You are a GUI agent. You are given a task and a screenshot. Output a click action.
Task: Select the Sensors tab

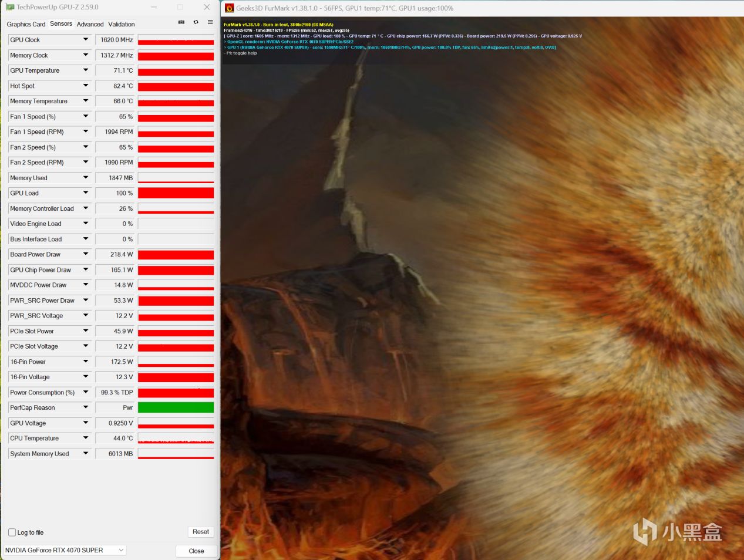61,23
